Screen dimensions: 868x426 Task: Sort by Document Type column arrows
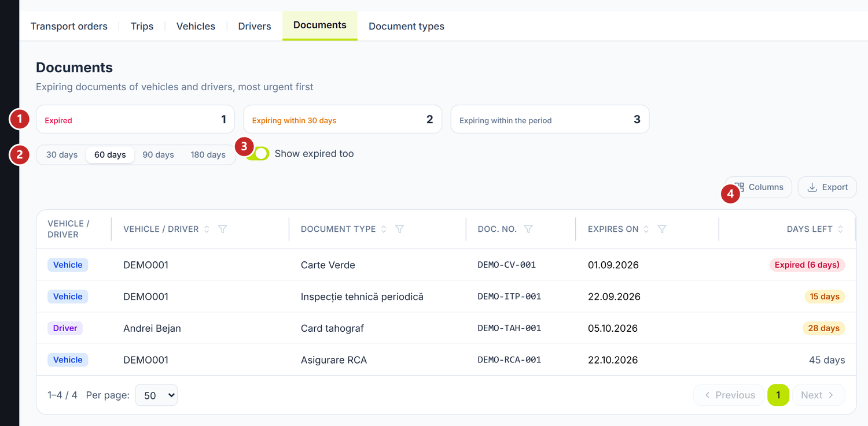pos(384,229)
